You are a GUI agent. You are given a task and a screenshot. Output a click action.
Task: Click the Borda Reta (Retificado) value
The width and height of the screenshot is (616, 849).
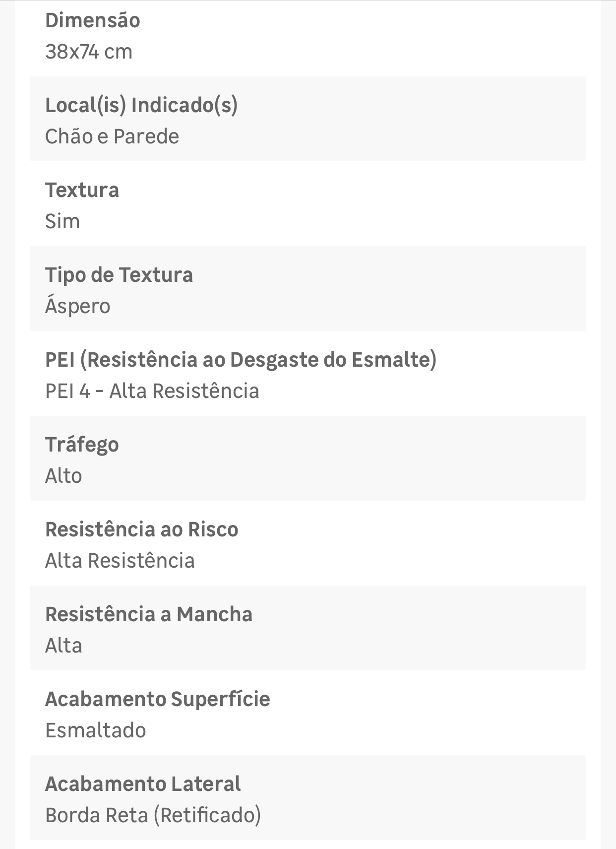click(x=153, y=815)
